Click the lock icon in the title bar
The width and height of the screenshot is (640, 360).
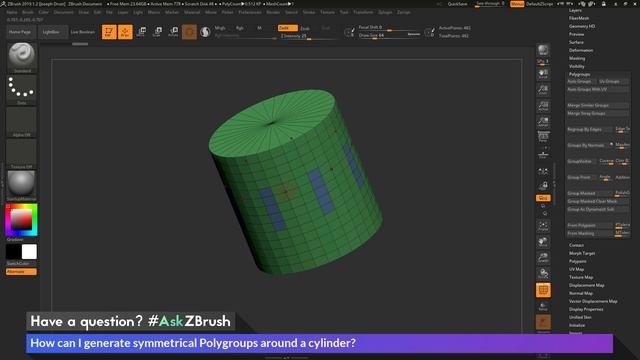coord(604,4)
